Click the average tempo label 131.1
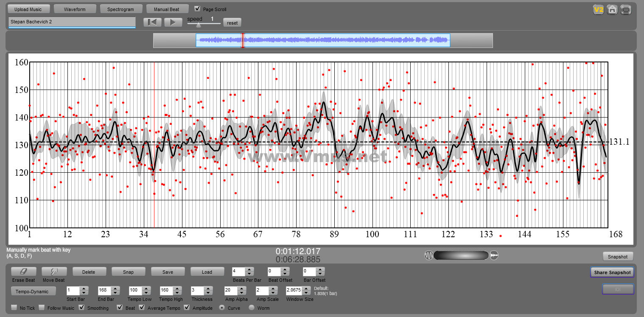 [619, 142]
